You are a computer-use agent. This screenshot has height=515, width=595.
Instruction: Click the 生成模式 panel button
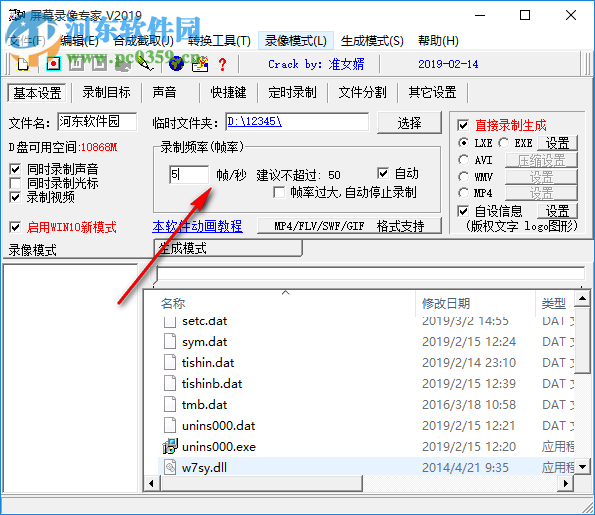[228, 248]
